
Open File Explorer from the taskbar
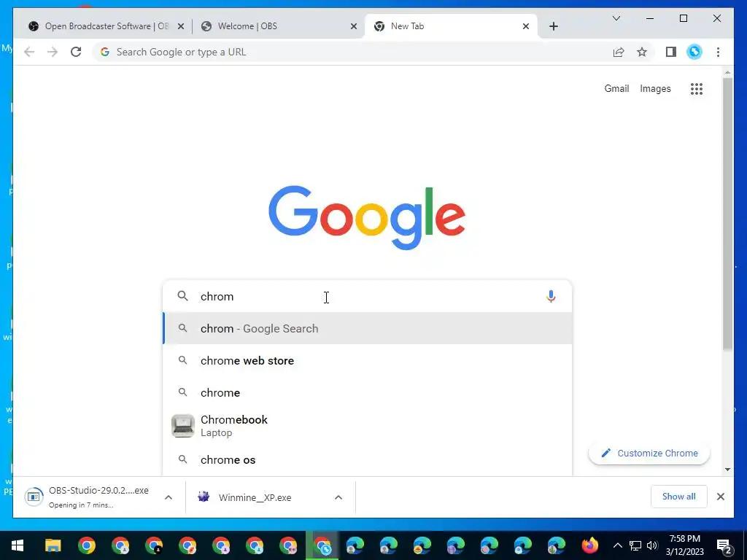tap(53, 545)
